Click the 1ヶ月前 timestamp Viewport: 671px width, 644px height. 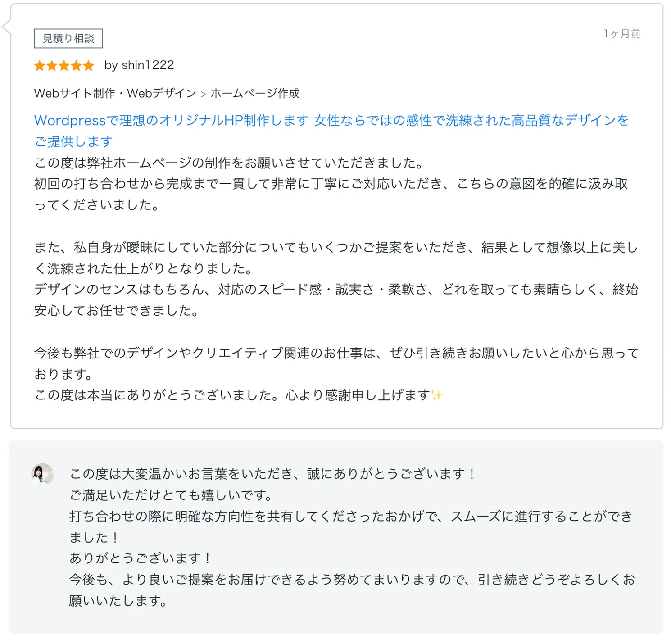(622, 34)
